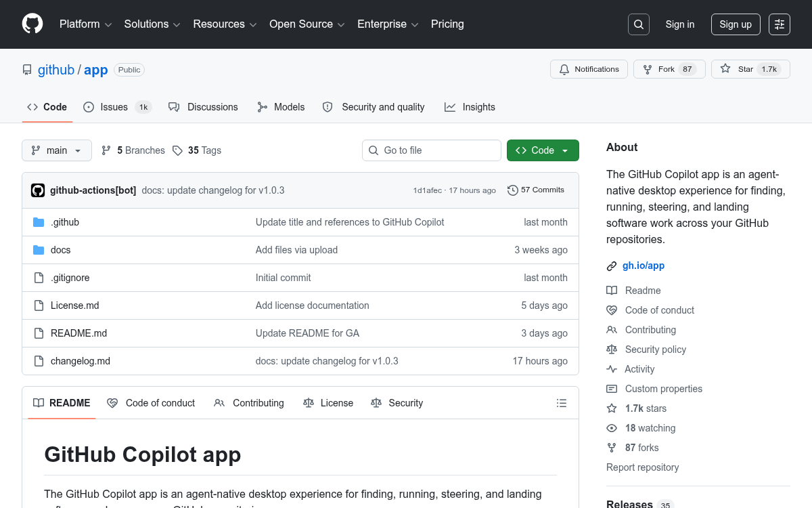The height and width of the screenshot is (508, 812).
Task: Click the docs folder icon
Action: (39, 250)
